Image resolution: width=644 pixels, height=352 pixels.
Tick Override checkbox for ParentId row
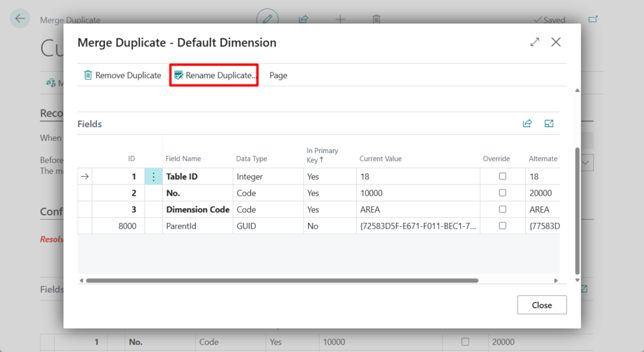(502, 226)
